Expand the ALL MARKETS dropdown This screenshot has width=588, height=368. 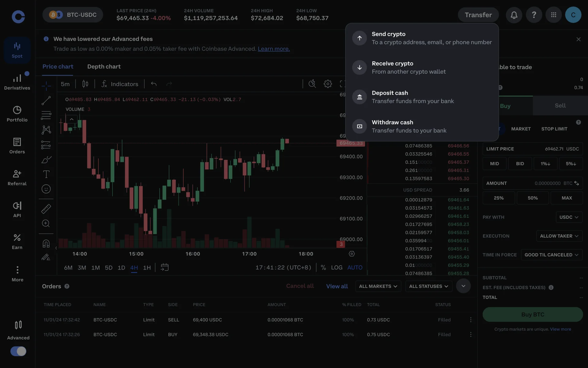[x=378, y=286]
